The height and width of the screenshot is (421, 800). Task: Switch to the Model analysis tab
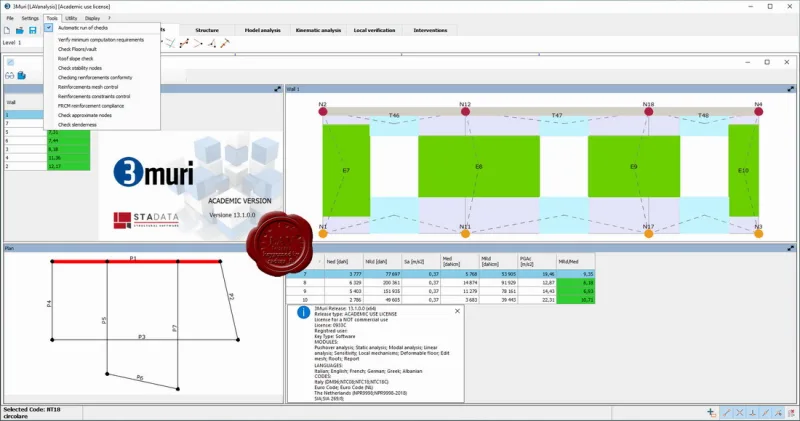tap(262, 30)
